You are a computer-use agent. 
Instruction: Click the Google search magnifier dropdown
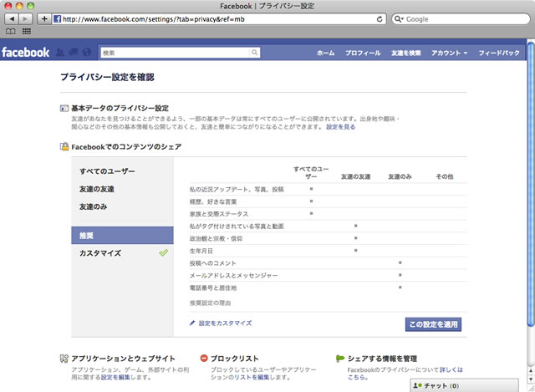pos(399,19)
